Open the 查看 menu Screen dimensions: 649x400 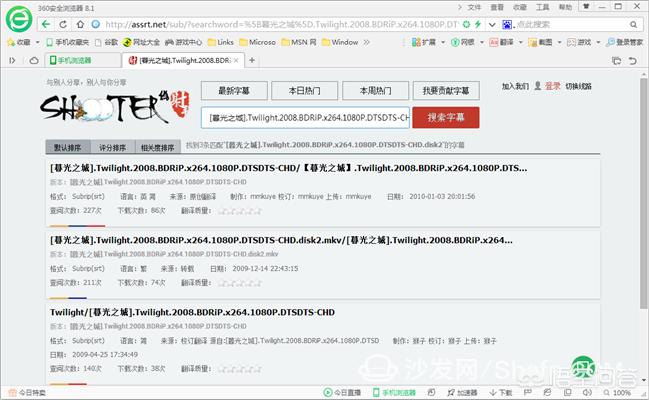(497, 7)
